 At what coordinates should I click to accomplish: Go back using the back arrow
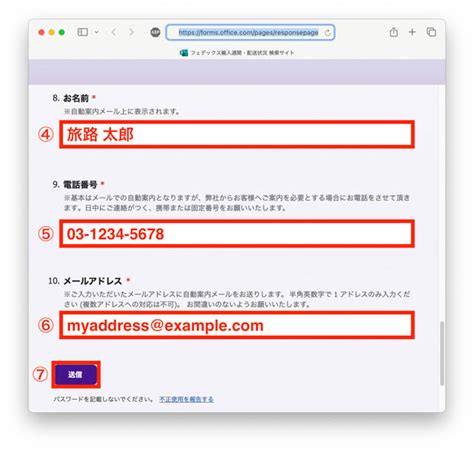[x=114, y=32]
